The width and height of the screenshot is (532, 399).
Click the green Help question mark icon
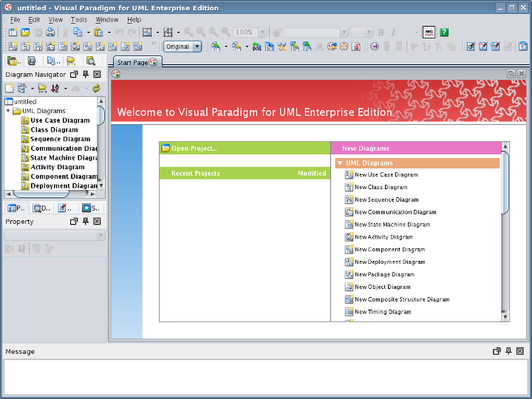pos(444,33)
